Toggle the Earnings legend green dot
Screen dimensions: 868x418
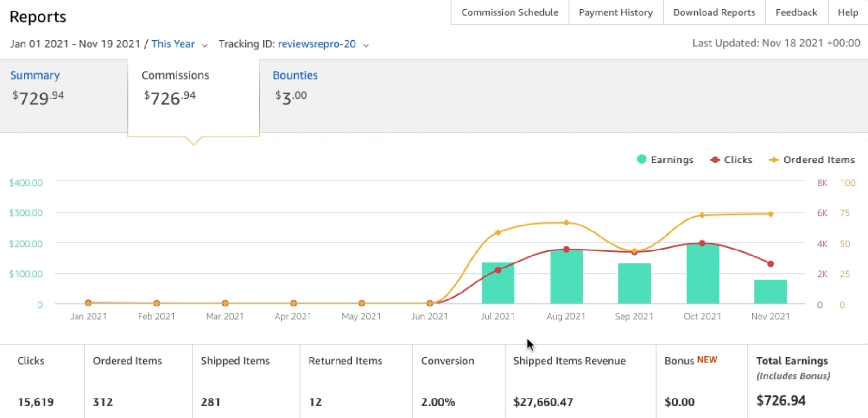coord(641,159)
